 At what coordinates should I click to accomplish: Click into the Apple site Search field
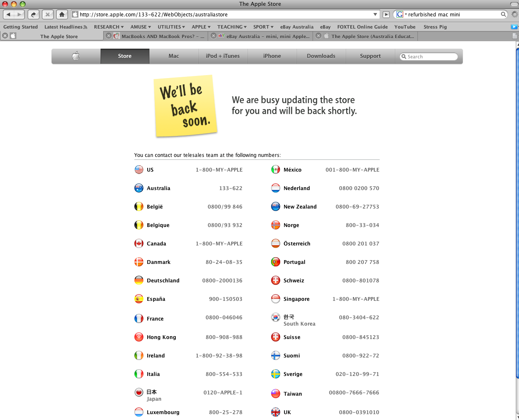point(429,57)
